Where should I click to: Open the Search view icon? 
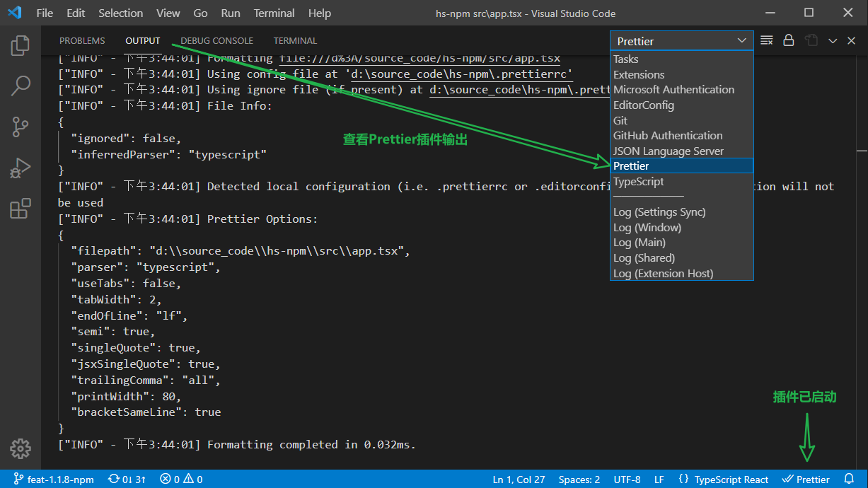(x=21, y=86)
